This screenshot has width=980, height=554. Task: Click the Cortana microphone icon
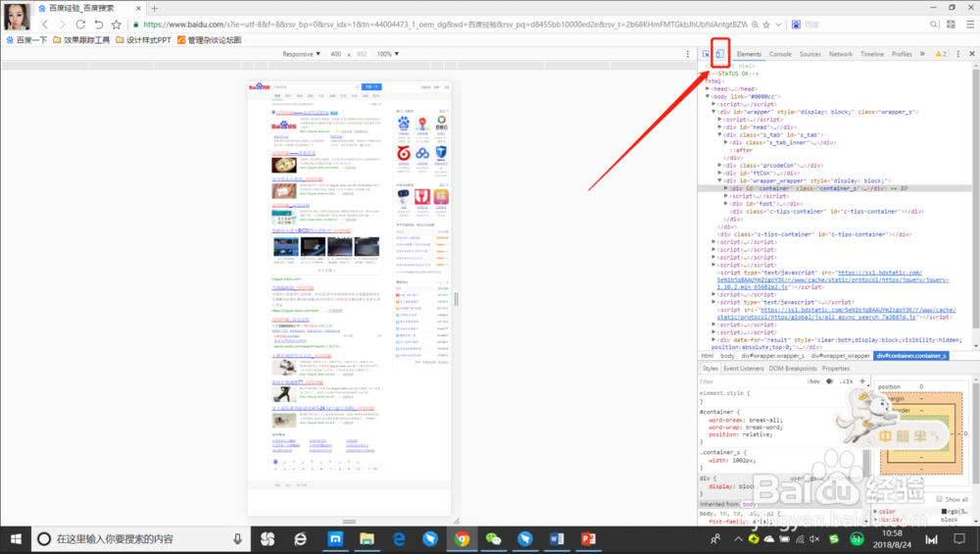pyautogui.click(x=237, y=539)
